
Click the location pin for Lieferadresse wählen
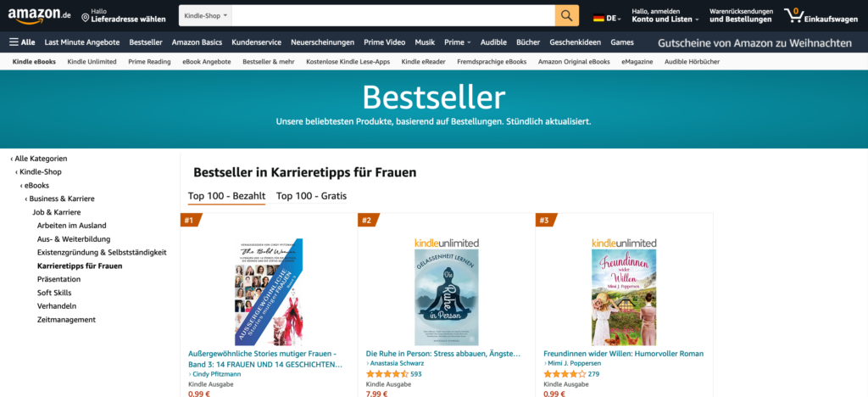86,19
